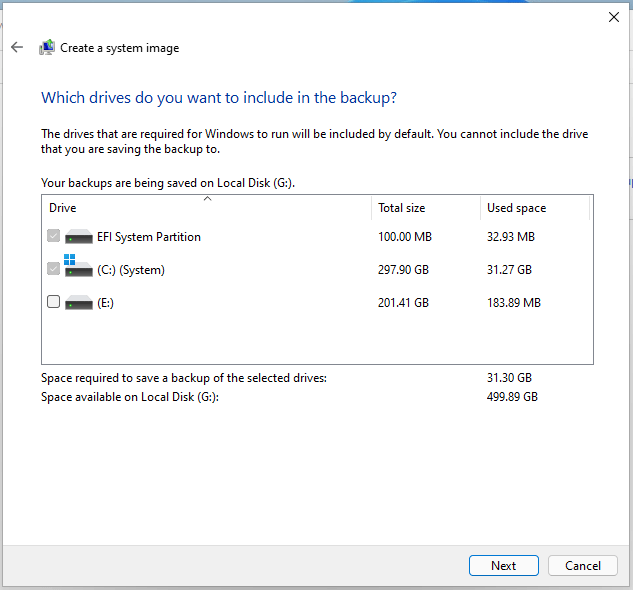Click the greyed C: System checkbox
Screen dimensions: 633x590
tap(53, 269)
